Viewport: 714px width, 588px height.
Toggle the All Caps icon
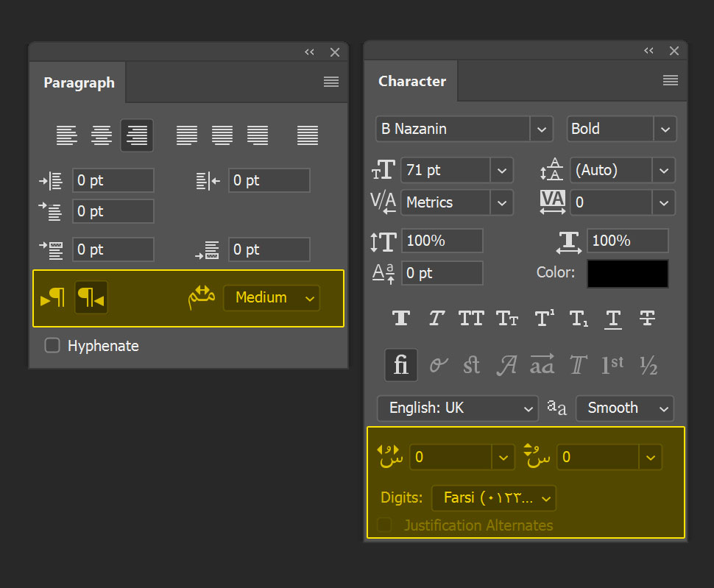[471, 318]
